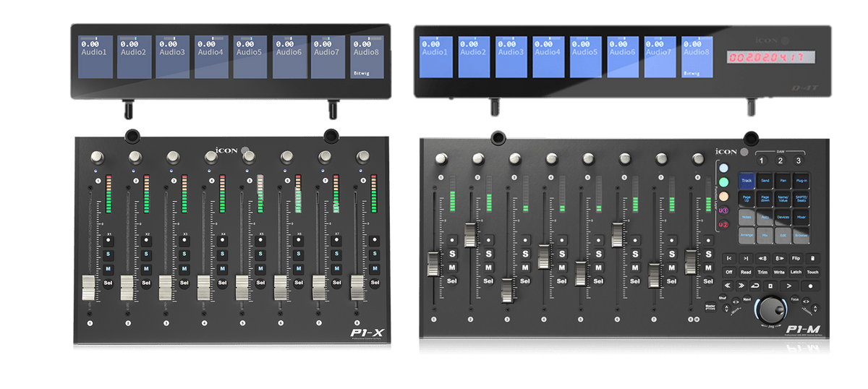Image resolution: width=868 pixels, height=389 pixels.
Task: Enable the Focus button on the P1-M
Action: click(796, 299)
